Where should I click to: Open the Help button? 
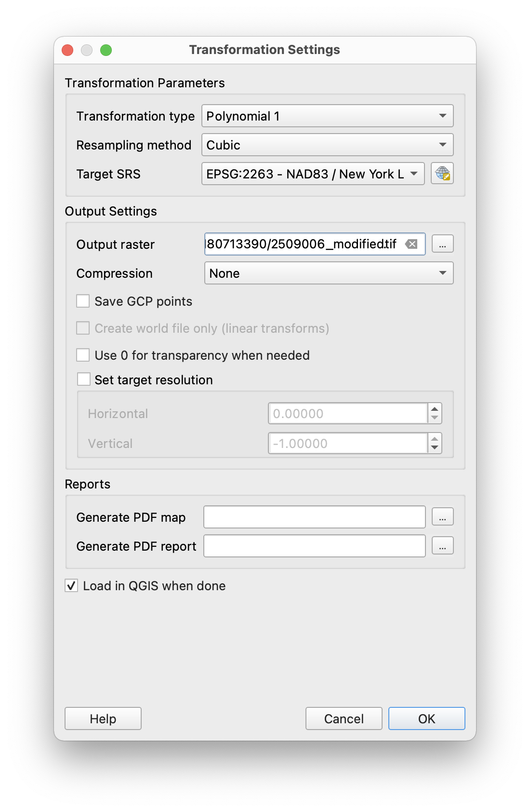click(x=103, y=718)
